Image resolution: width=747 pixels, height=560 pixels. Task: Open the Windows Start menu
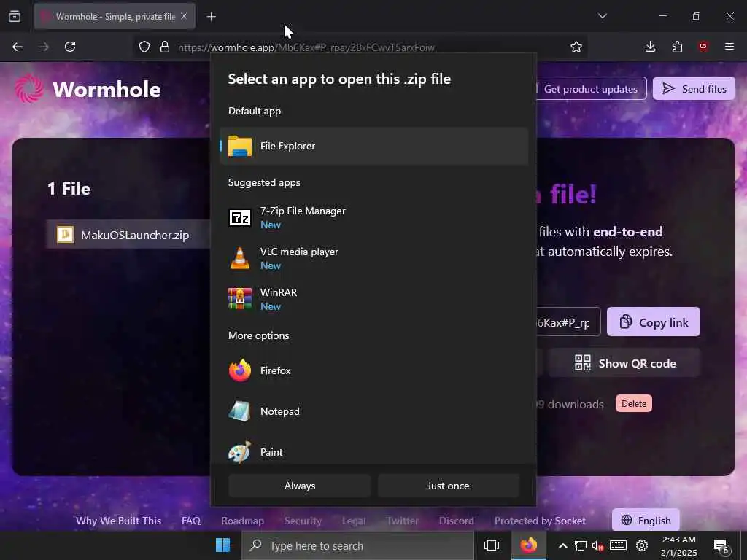(223, 545)
